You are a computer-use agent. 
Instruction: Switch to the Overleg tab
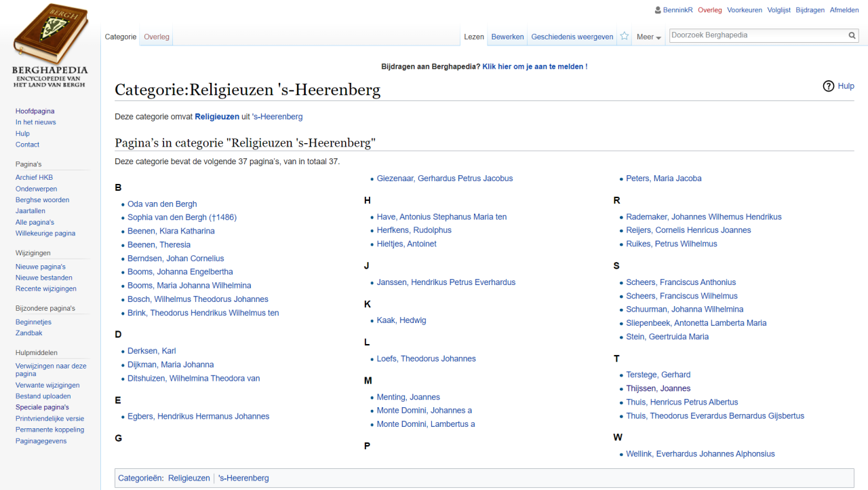tap(157, 37)
